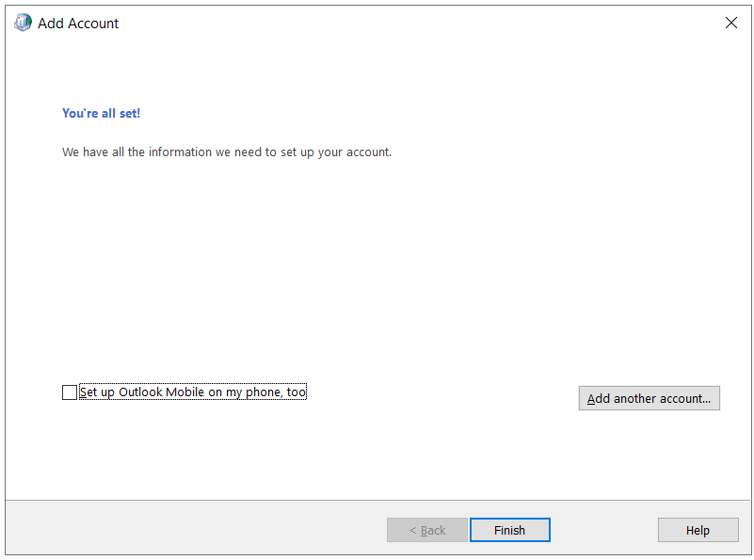Click the word 'account' in Add another account
The width and height of the screenshot is (754, 560).
click(684, 398)
